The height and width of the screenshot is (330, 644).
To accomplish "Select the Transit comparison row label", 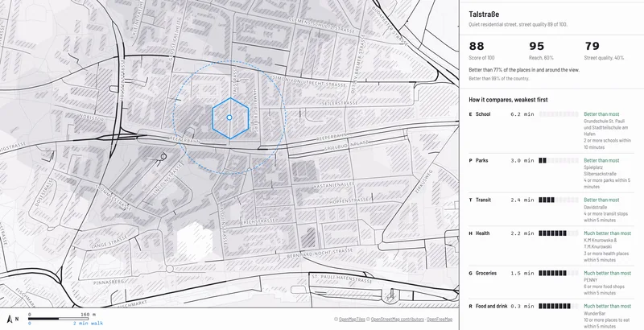I will tap(484, 200).
